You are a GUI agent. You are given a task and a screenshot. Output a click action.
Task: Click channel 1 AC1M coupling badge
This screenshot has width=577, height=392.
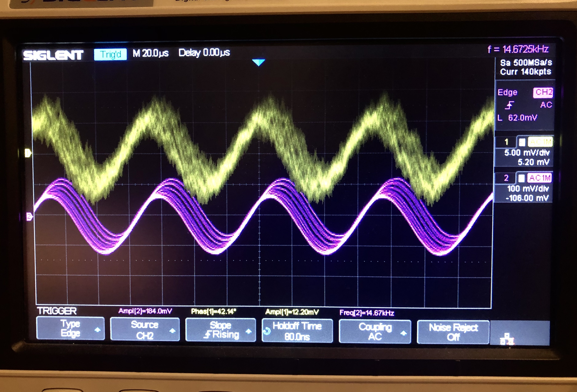click(x=540, y=142)
